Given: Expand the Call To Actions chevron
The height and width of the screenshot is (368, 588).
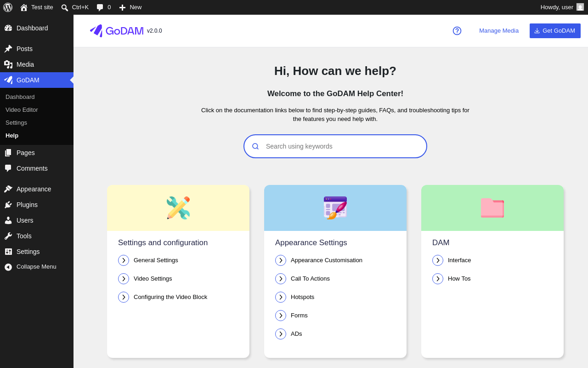Looking at the screenshot, I should pos(281,279).
